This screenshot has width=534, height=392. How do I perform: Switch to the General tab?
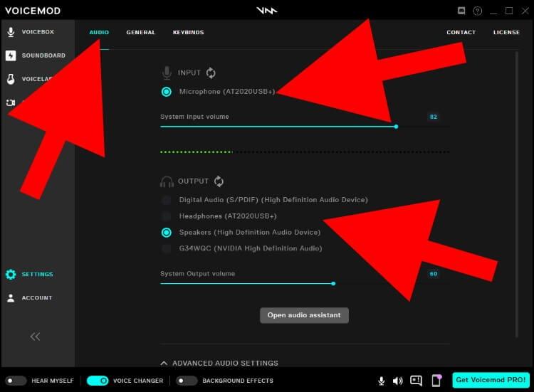pyautogui.click(x=141, y=32)
